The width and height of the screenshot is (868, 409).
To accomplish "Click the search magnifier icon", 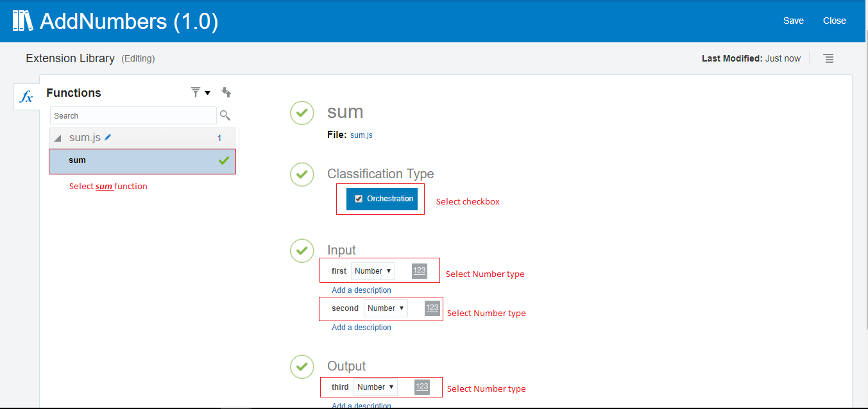I will click(x=225, y=115).
